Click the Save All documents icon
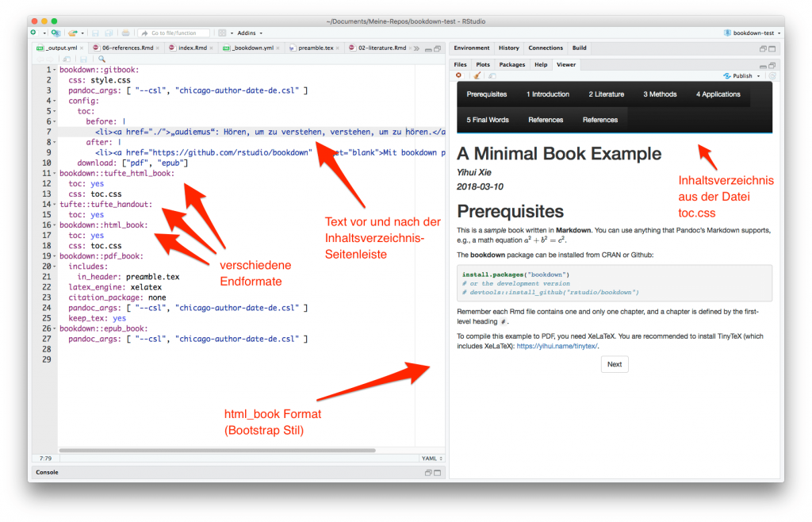Screen dimensions: 812x522 tap(109, 33)
